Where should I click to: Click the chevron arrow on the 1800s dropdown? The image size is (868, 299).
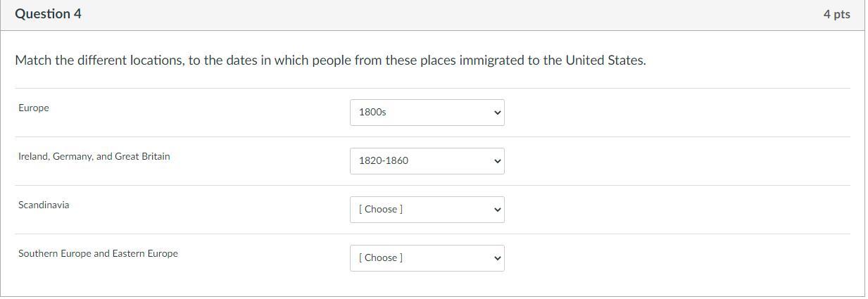(x=497, y=113)
